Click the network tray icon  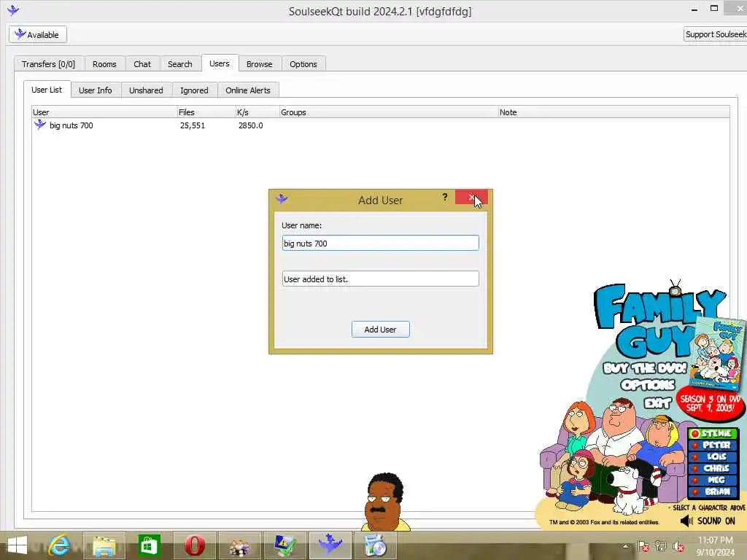661,546
